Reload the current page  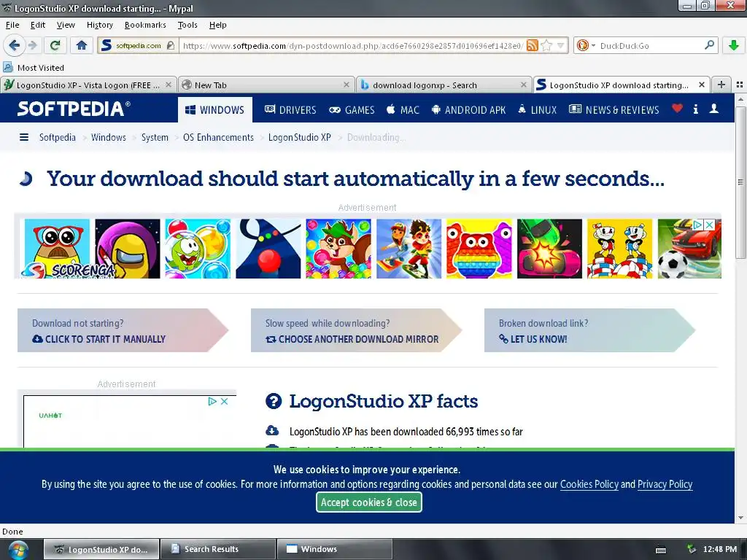coord(55,45)
